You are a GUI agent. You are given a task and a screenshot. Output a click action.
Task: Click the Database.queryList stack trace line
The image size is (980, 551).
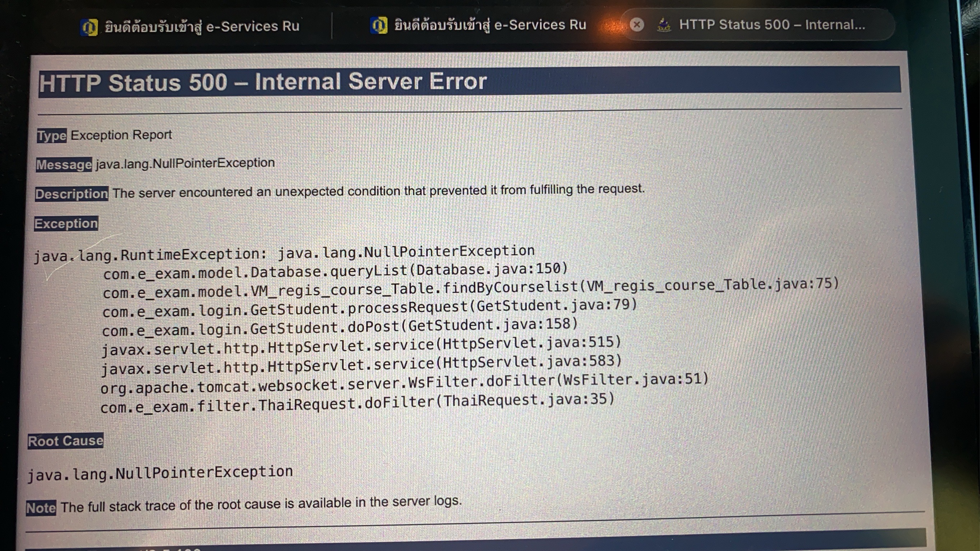(x=335, y=271)
